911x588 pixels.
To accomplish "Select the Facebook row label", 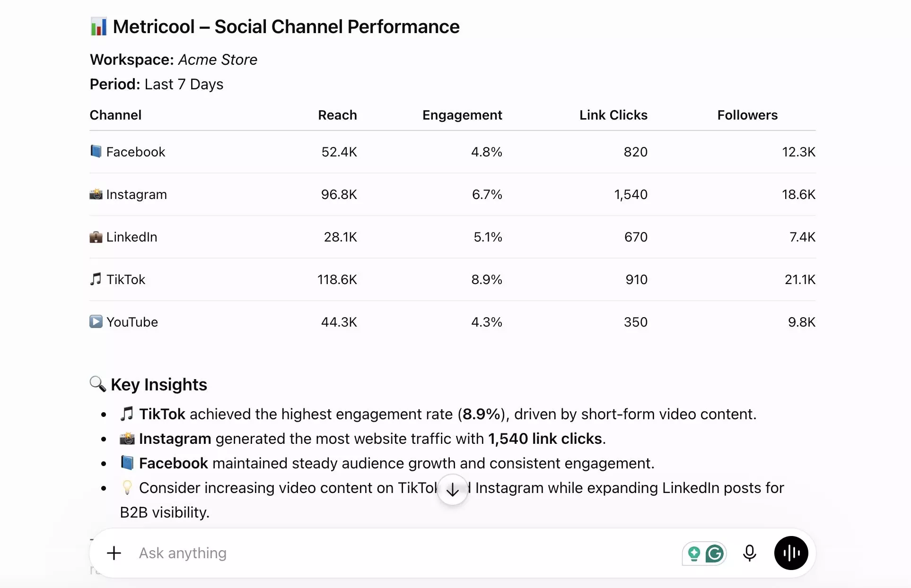I will click(x=136, y=152).
